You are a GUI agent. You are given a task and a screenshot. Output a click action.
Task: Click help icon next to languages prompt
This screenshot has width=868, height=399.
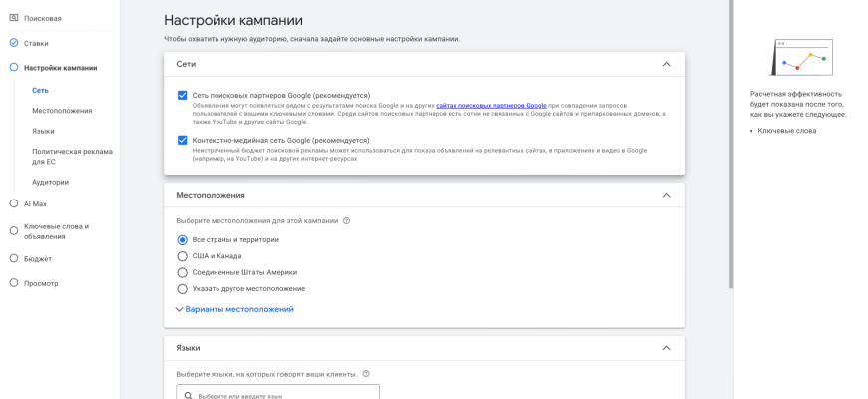[366, 374]
